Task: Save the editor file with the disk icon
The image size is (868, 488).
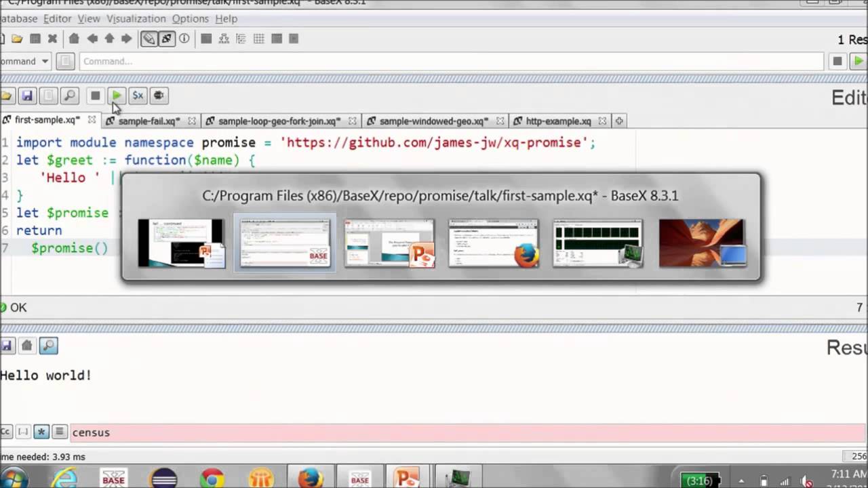Action: pyautogui.click(x=27, y=96)
